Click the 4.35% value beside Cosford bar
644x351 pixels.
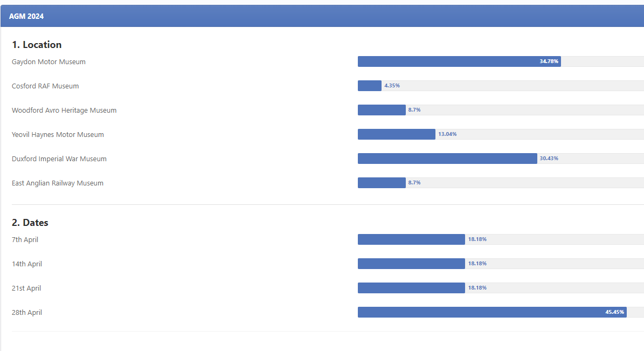392,86
